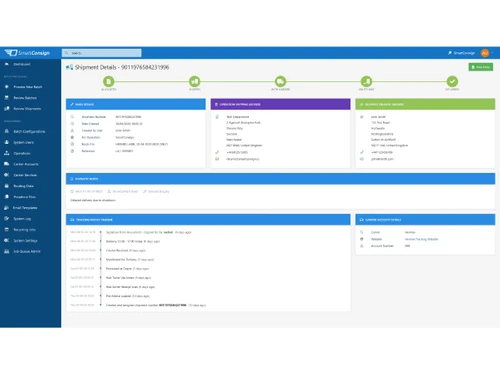Open Process New Batch in sidebar

pos(28,87)
